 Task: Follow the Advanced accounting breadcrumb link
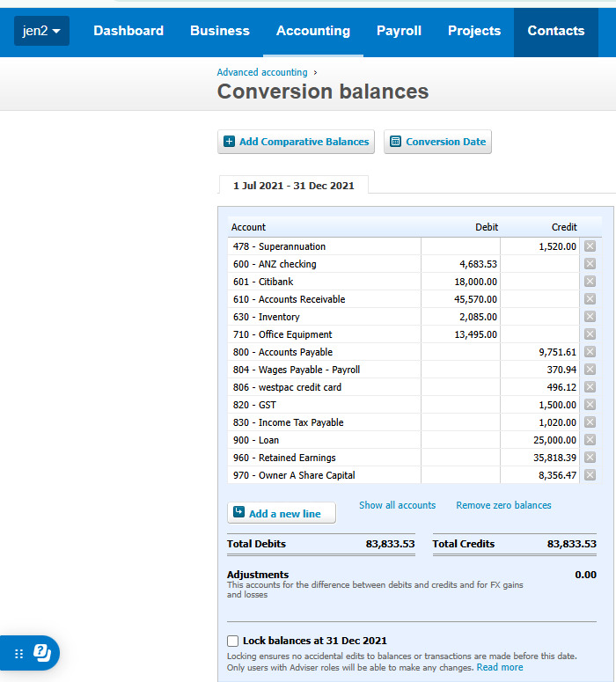pyautogui.click(x=262, y=72)
